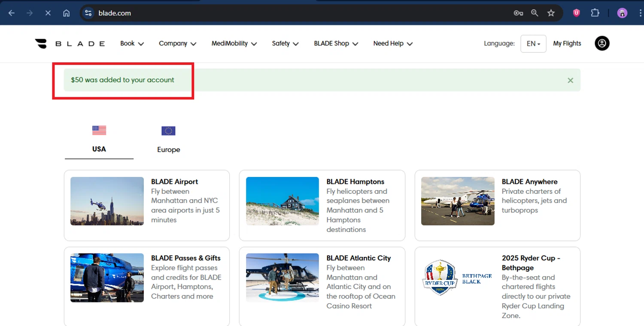Click 'Explore flight passes and credits' description

point(186,282)
